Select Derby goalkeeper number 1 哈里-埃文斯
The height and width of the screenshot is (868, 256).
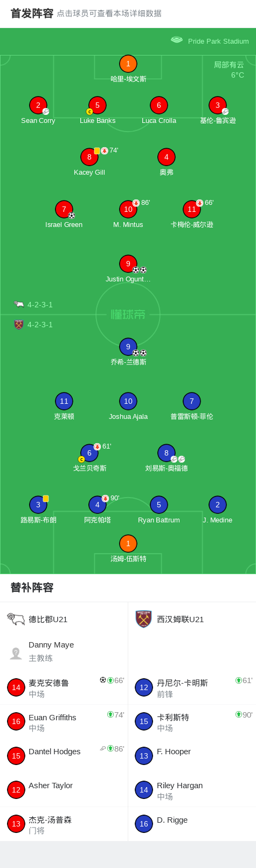pyautogui.click(x=128, y=64)
